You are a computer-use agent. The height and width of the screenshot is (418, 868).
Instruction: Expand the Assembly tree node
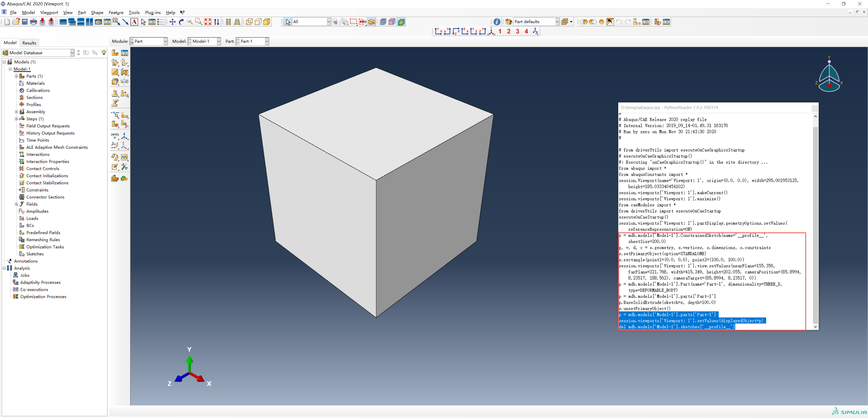[16, 112]
